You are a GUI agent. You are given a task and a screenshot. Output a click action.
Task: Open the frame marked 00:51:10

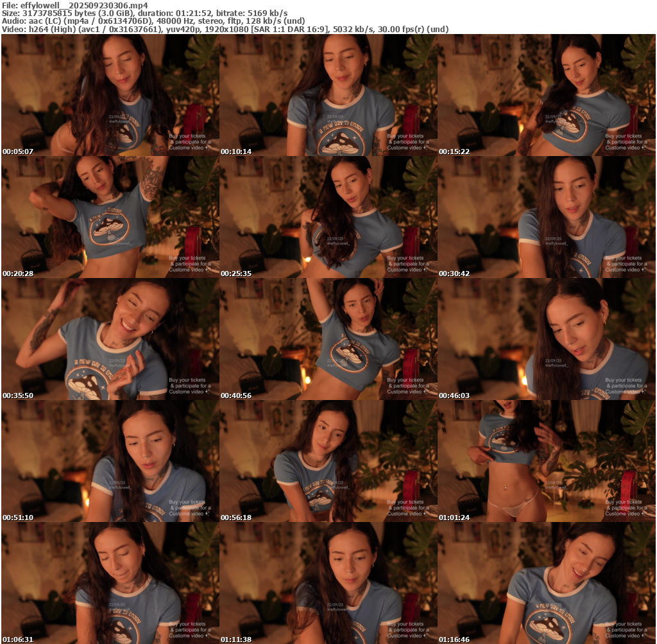click(110, 461)
